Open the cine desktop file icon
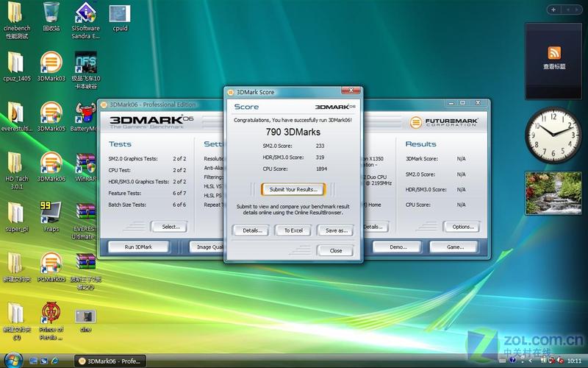Screen dimensions: 588x368 click(85, 316)
